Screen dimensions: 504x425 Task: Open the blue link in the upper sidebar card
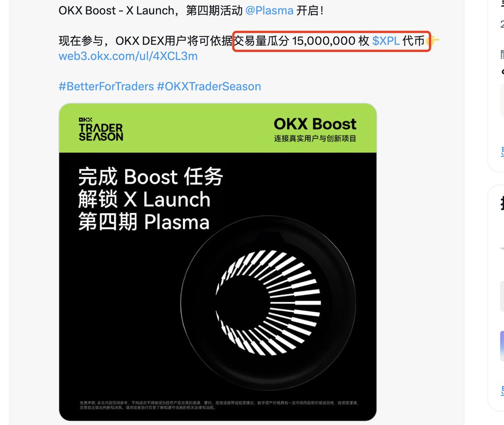[502, 152]
